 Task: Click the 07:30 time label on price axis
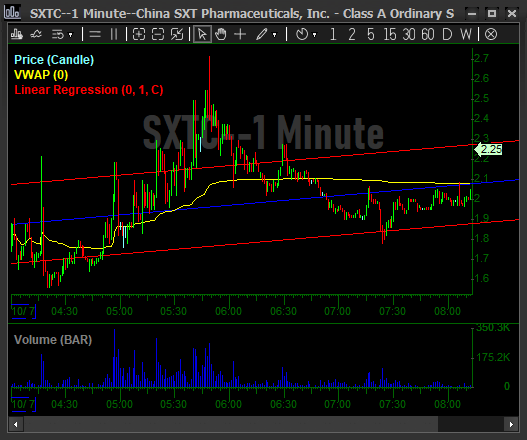(392, 312)
